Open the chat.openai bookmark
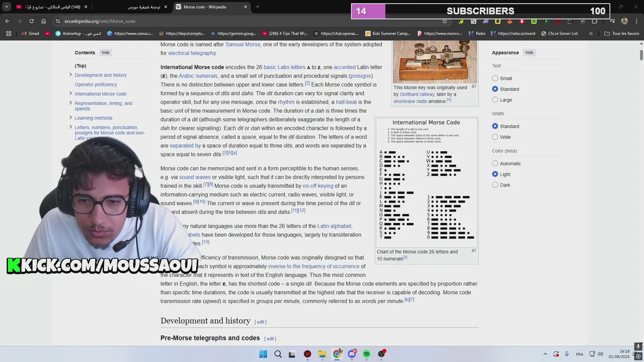 click(336, 33)
